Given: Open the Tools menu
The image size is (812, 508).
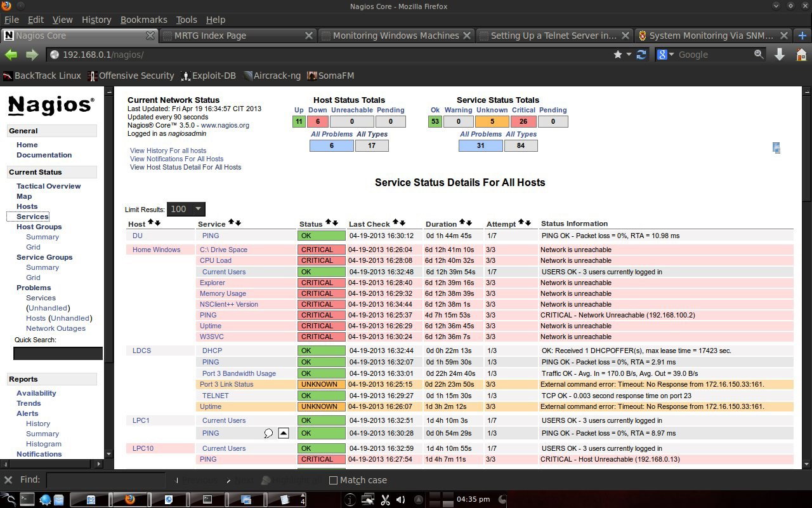Looking at the screenshot, I should (187, 20).
